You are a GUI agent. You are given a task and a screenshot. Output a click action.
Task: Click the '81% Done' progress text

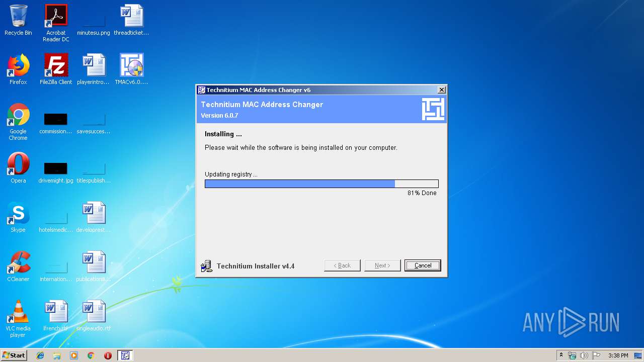[x=422, y=193]
